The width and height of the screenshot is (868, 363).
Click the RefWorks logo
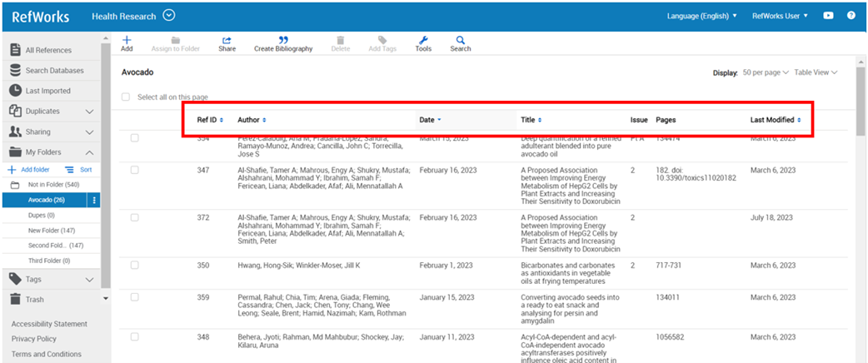point(41,17)
